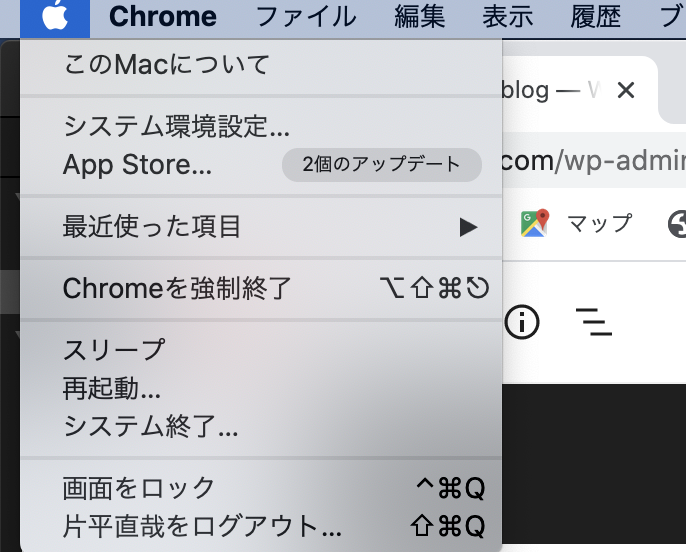Open the Google Maps bookmark icon
The image size is (686, 552).
tap(535, 223)
